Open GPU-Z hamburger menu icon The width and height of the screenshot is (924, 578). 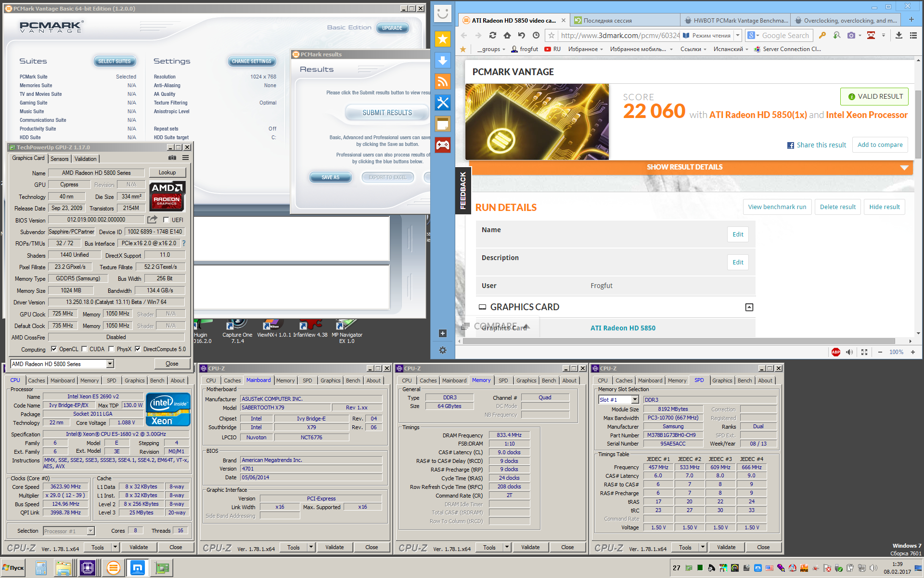pos(185,158)
